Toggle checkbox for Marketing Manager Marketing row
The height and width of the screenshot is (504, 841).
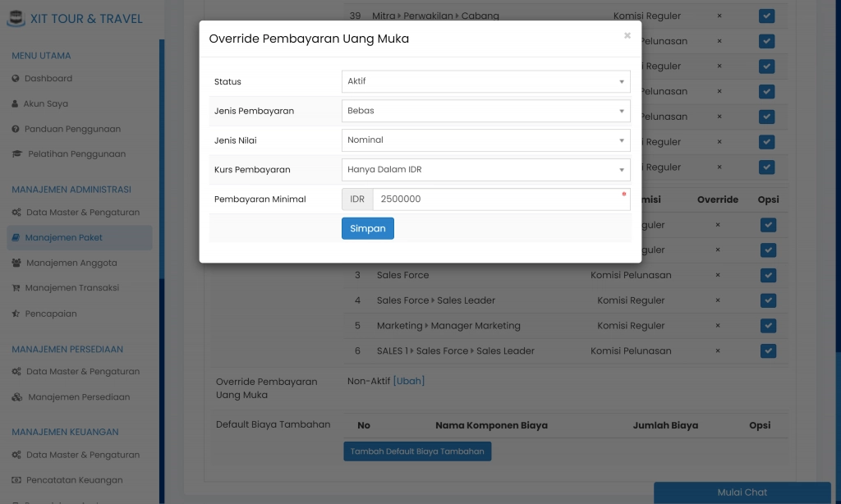pos(767,326)
